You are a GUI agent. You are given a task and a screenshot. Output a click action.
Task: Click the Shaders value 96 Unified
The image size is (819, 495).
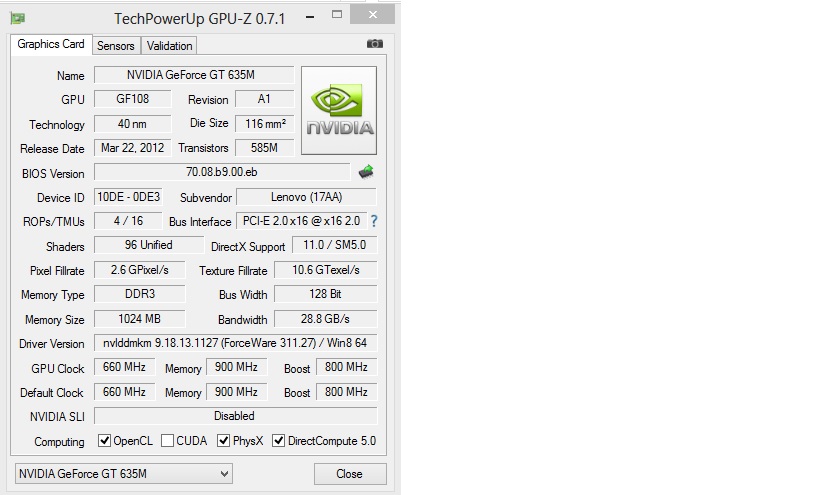[149, 245]
